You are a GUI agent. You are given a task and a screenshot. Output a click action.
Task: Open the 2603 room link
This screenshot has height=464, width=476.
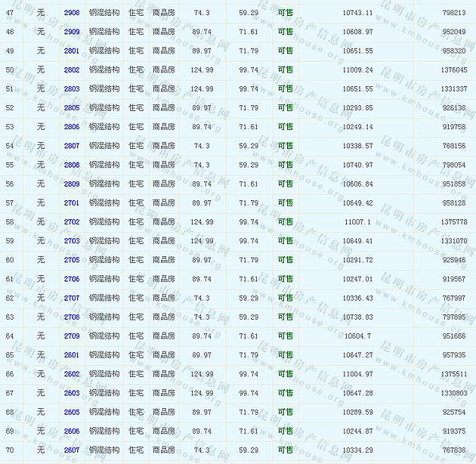(72, 393)
